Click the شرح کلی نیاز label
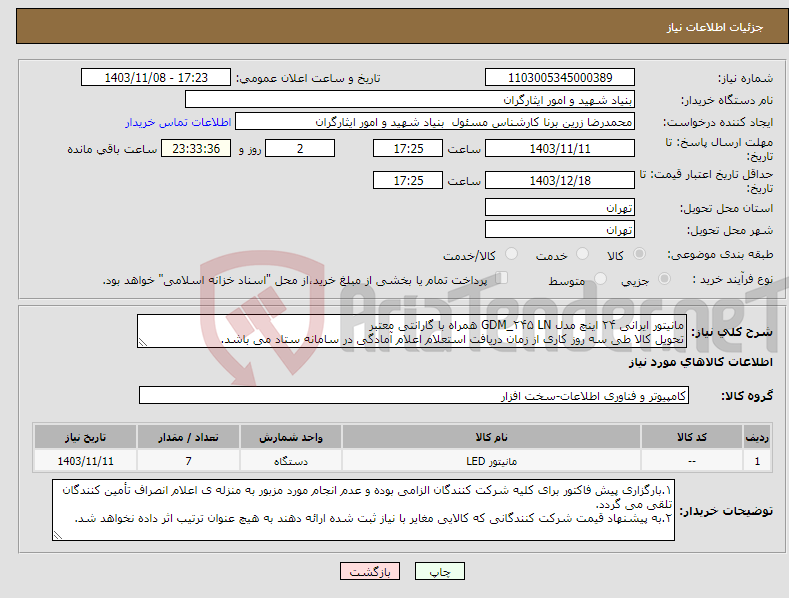Screen dimensions: 789x598 pos(732,332)
